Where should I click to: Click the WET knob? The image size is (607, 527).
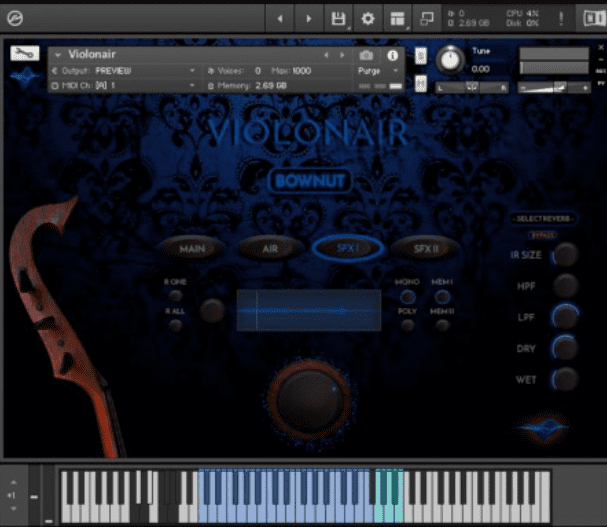click(565, 379)
